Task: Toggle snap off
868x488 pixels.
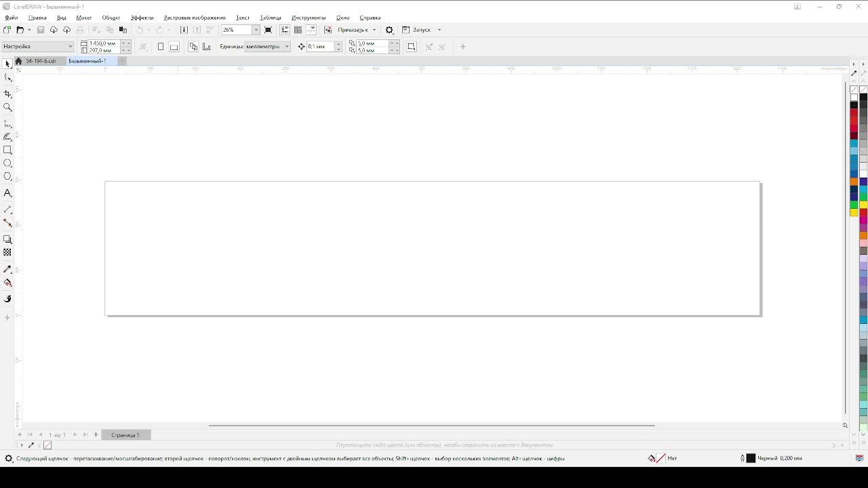Action: [328, 30]
